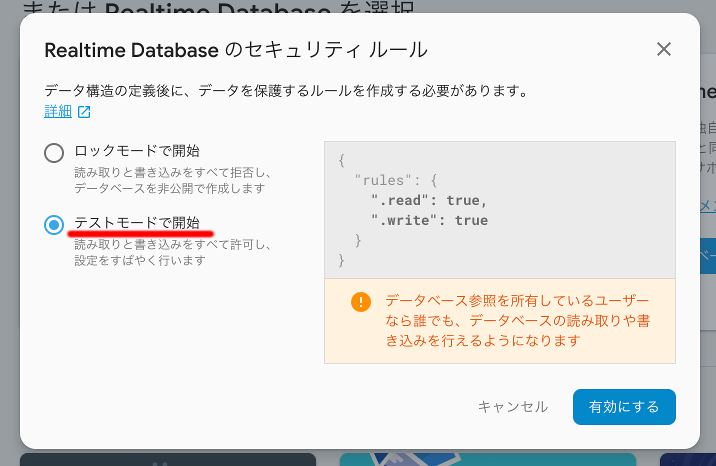Click the ロックモードで開始 label text
716x466 pixels.
137,151
